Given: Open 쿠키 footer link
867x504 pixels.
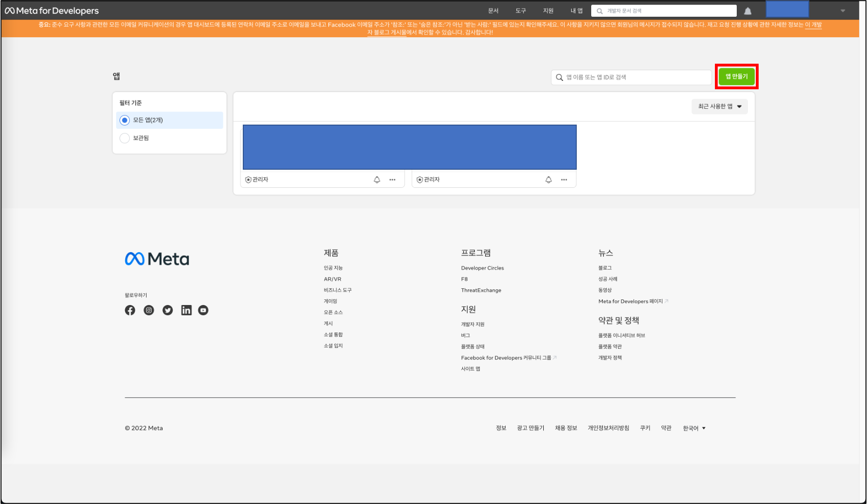Looking at the screenshot, I should (x=645, y=428).
